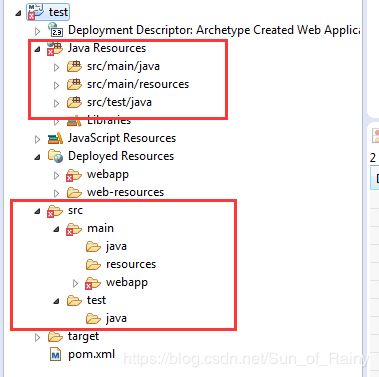Click the main folder icon with the error marker
This screenshot has height=377, width=379.
click(74, 229)
